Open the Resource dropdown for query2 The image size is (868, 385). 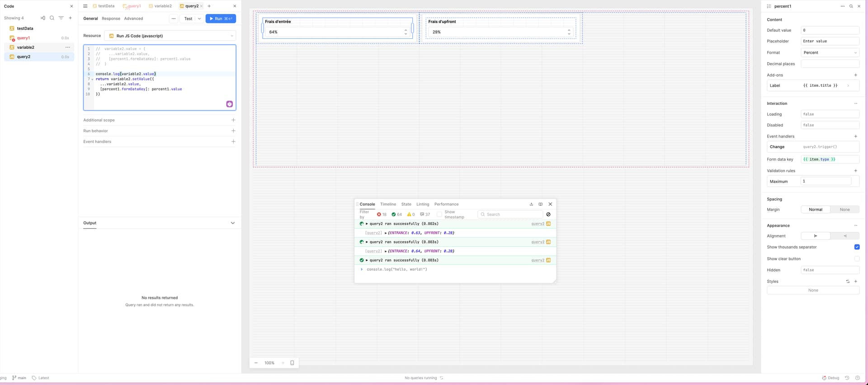coord(170,36)
